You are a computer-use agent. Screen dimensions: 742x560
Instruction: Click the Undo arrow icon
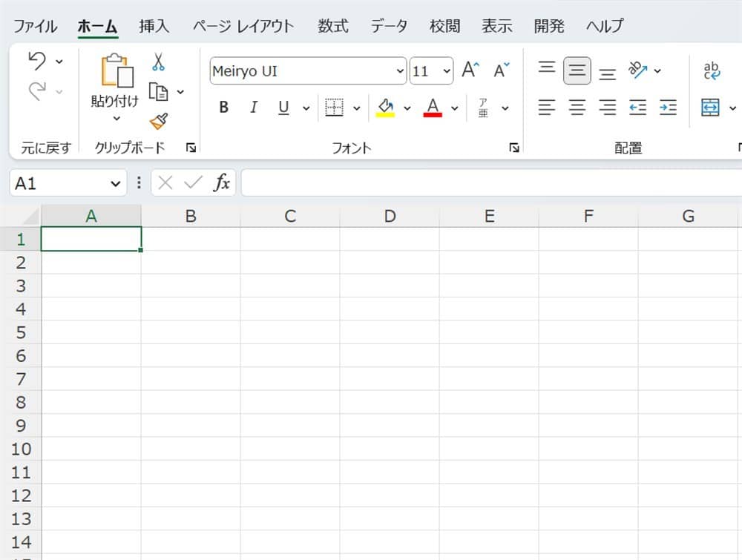click(36, 62)
